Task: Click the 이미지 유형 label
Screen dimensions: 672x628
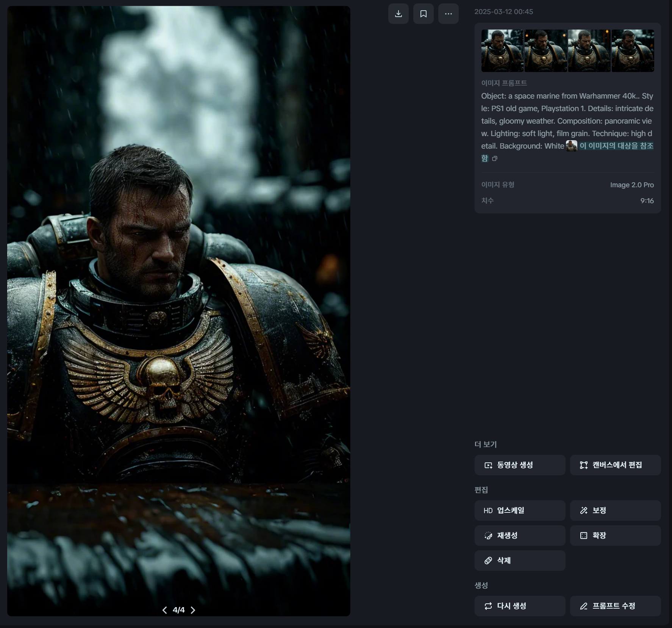Action: (497, 185)
